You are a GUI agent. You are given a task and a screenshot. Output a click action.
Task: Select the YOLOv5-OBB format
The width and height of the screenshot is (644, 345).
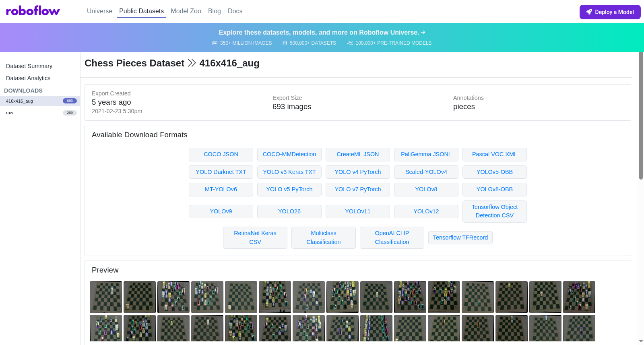pos(495,172)
